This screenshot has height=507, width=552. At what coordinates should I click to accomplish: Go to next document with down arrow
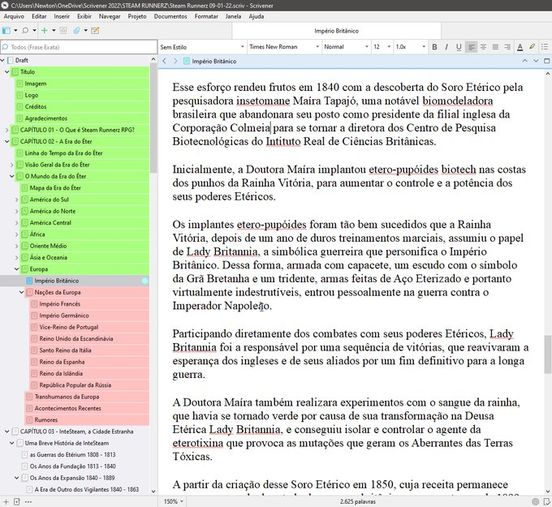(536, 61)
